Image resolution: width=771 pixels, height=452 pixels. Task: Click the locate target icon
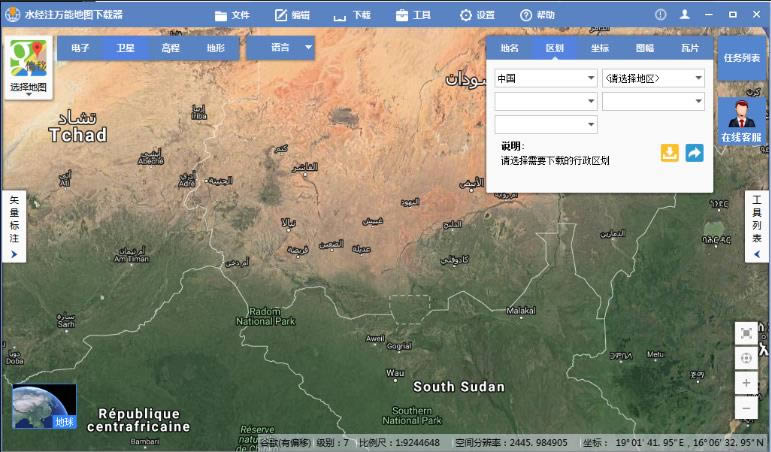click(746, 358)
